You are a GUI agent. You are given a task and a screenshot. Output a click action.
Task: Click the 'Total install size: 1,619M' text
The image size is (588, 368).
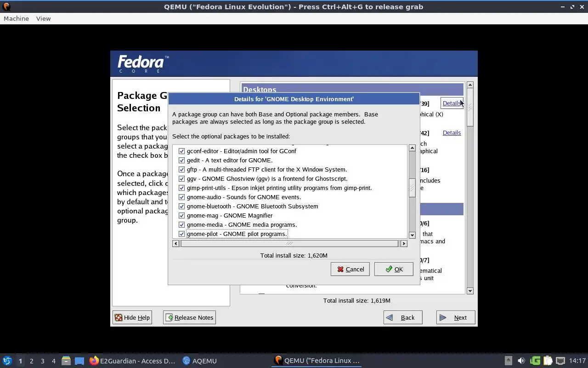click(x=357, y=300)
